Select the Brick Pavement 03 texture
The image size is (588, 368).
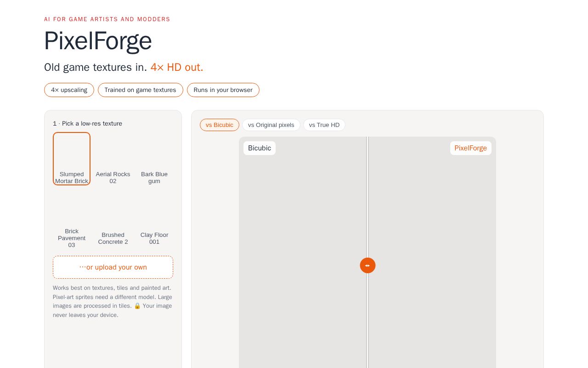(72, 219)
